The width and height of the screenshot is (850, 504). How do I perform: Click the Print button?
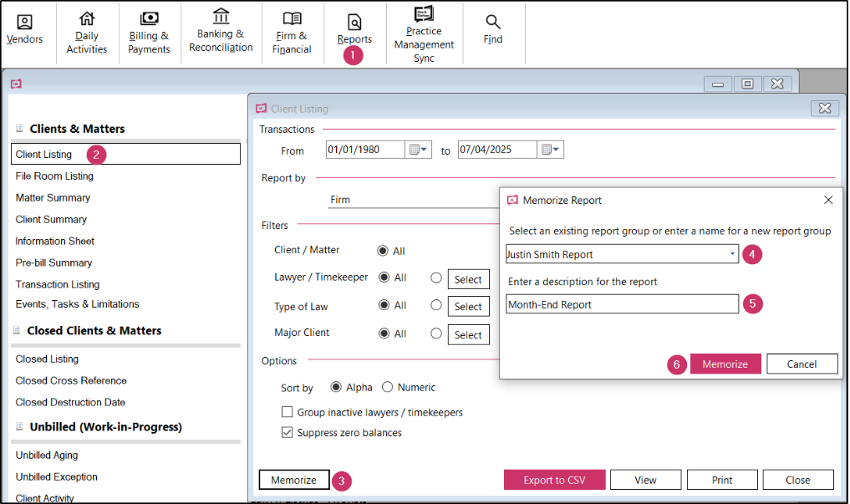[722, 480]
